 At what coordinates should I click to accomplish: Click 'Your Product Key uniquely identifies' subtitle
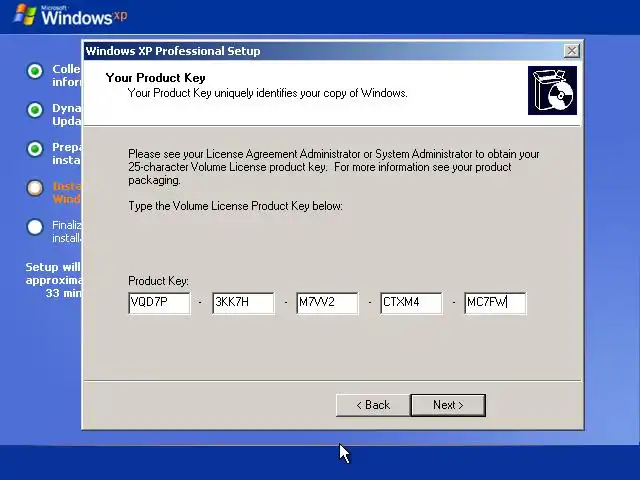coord(268,93)
